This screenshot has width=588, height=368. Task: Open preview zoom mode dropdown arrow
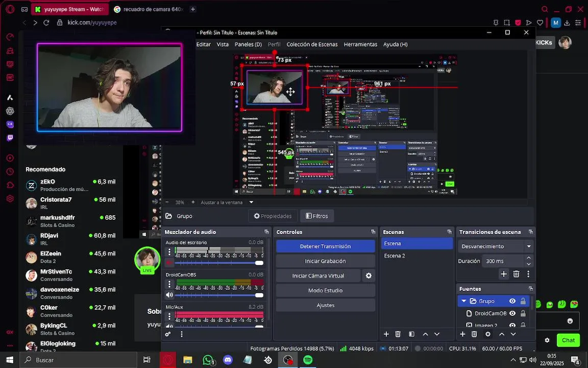tap(251, 202)
